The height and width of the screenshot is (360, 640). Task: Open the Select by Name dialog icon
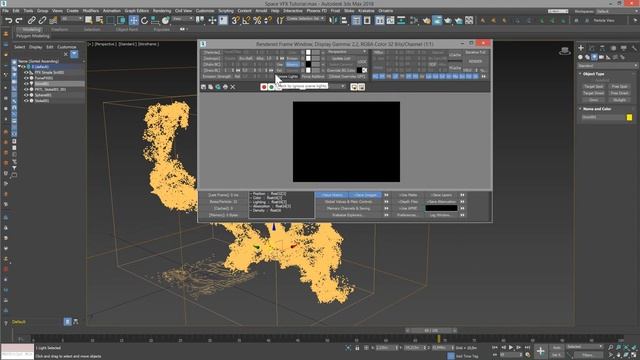coord(99,20)
